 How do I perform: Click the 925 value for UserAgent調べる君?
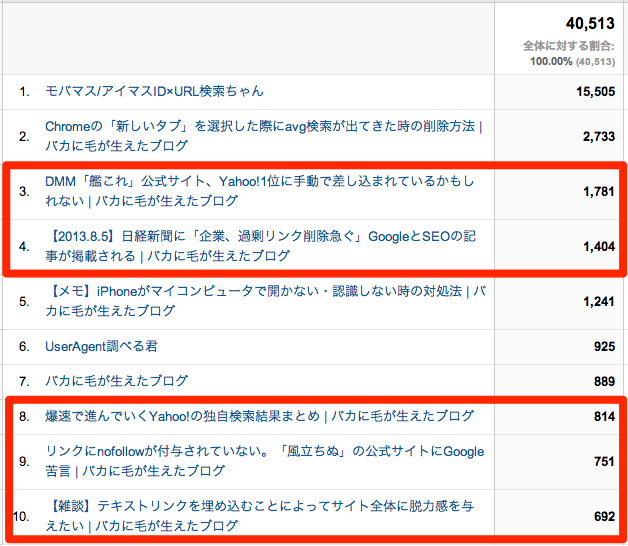coord(603,346)
